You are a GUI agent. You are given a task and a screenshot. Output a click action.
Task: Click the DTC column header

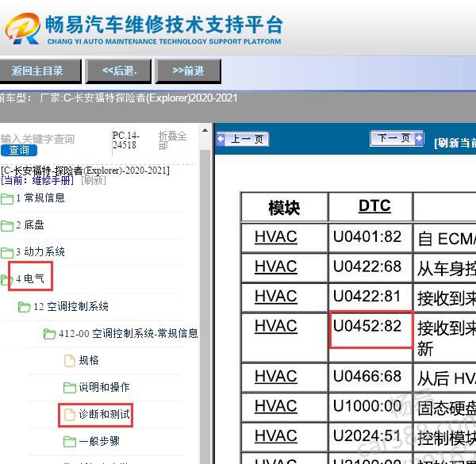pos(374,207)
